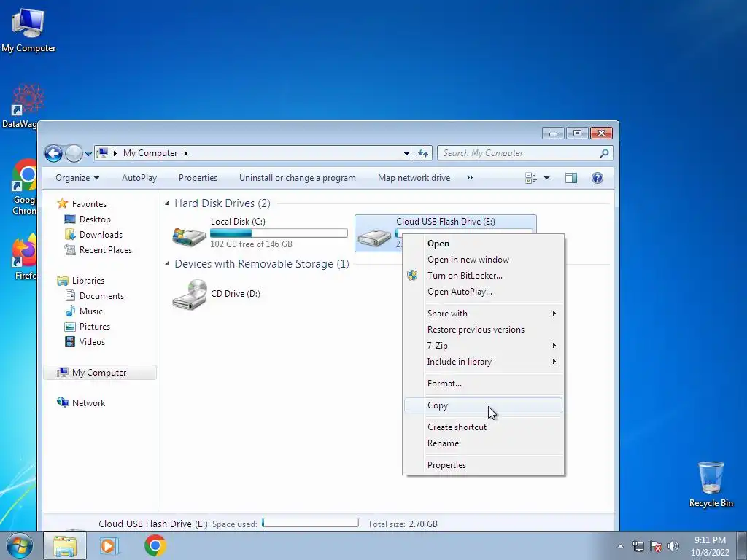Click the search magnifier icon
Screen dimensions: 747x560
[x=604, y=153]
